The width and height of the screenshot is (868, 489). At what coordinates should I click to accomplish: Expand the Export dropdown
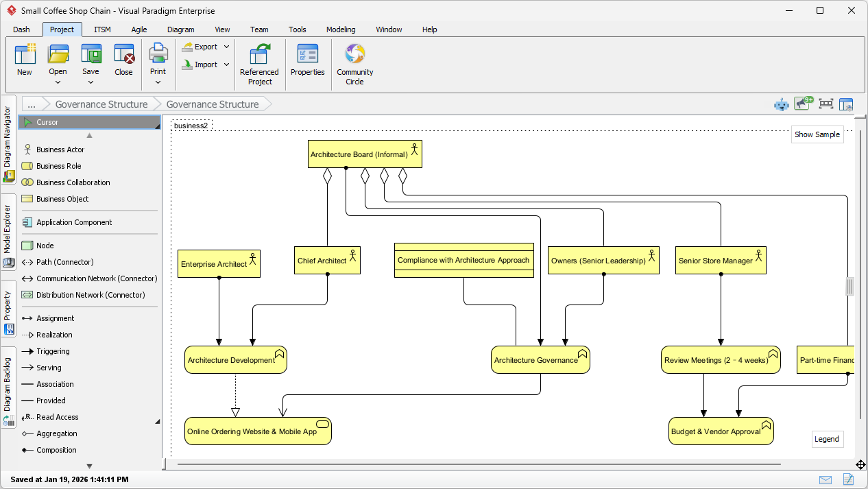[x=226, y=47]
